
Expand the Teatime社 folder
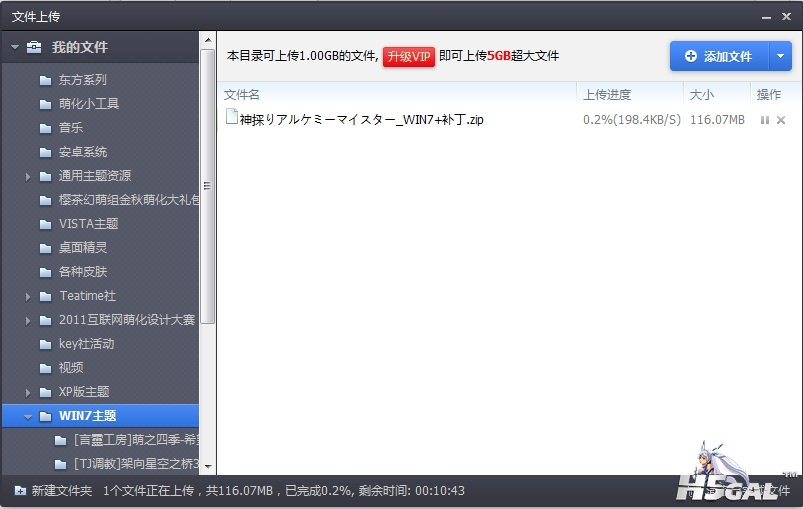28,296
